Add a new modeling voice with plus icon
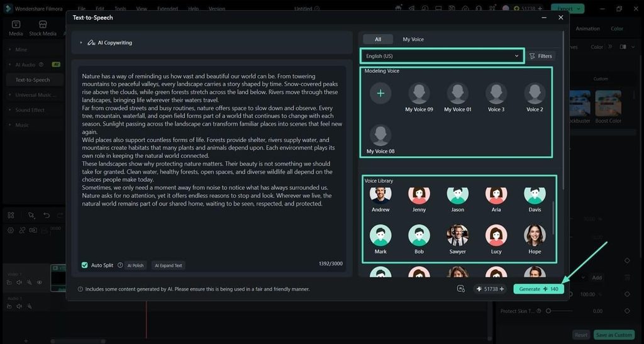 (x=380, y=93)
